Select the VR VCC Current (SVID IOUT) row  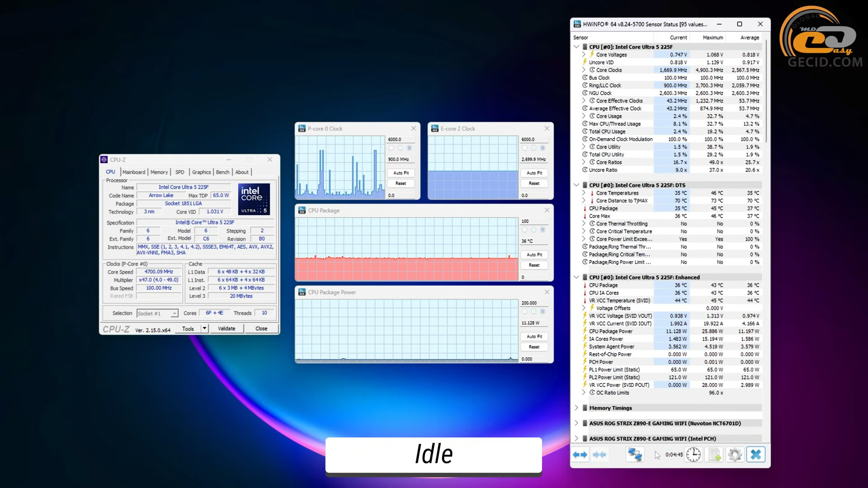coord(671,324)
